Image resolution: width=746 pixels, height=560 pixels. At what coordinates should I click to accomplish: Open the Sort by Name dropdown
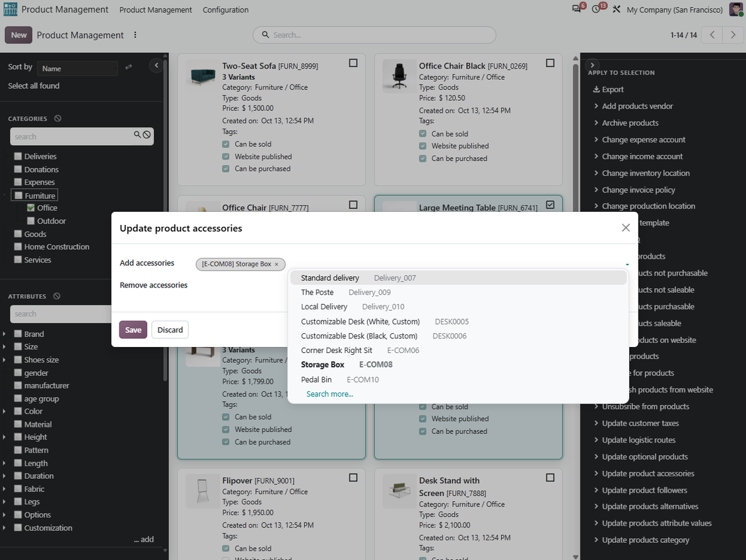[x=77, y=69]
